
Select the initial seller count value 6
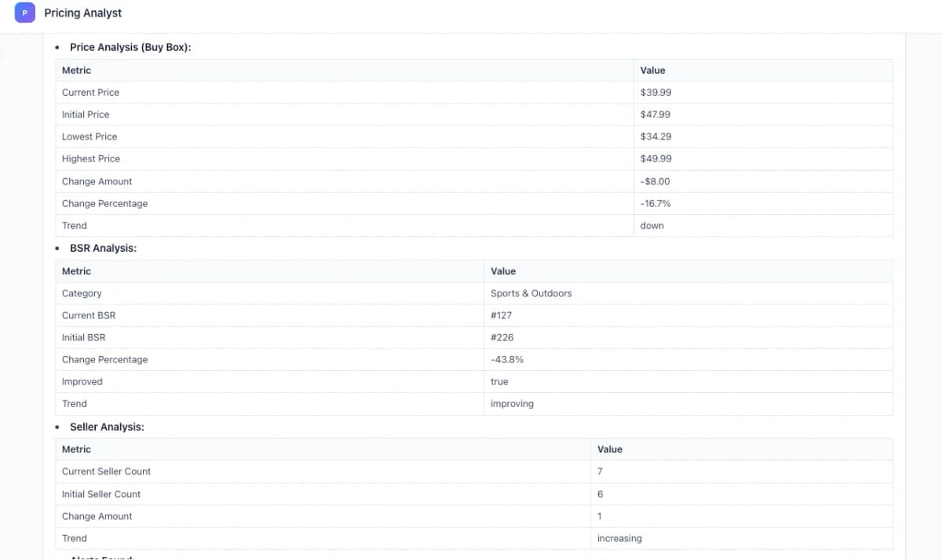(x=600, y=494)
